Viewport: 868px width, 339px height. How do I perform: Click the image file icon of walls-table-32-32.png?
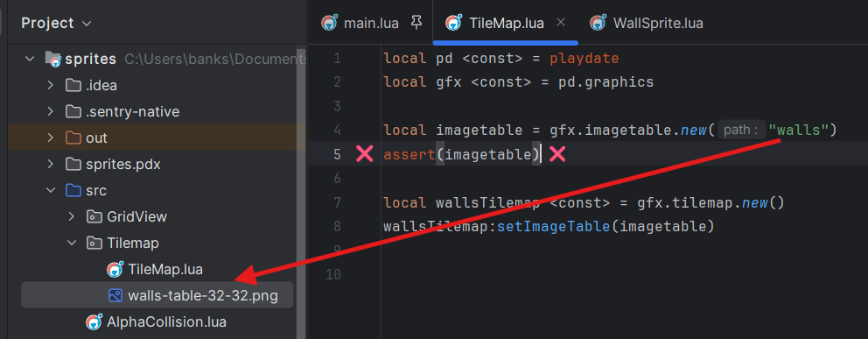click(x=115, y=296)
